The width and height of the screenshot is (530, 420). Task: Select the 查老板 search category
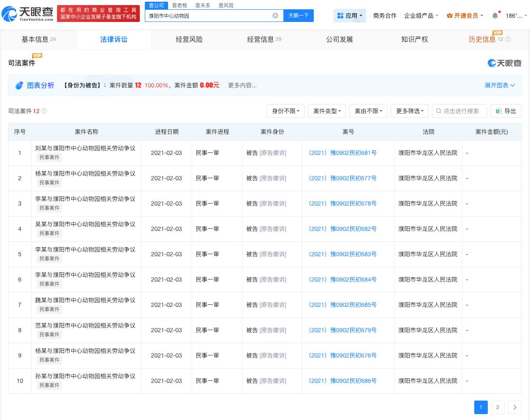tap(179, 5)
